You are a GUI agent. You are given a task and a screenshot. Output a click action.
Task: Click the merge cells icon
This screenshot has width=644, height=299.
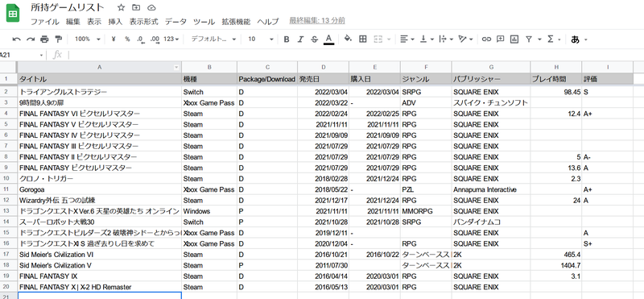coord(378,39)
